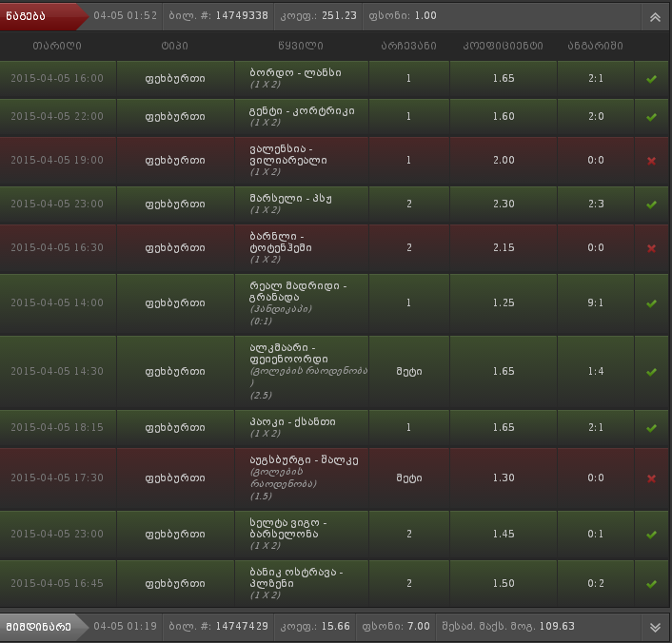672x643 pixels.
Task: Click the კოეფიციენტი column header
Action: pos(504,46)
